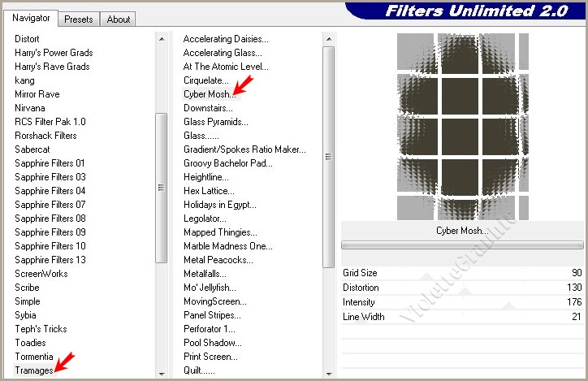Click the Mirror Rave category
Image resolution: width=588 pixels, height=381 pixels.
coord(37,94)
